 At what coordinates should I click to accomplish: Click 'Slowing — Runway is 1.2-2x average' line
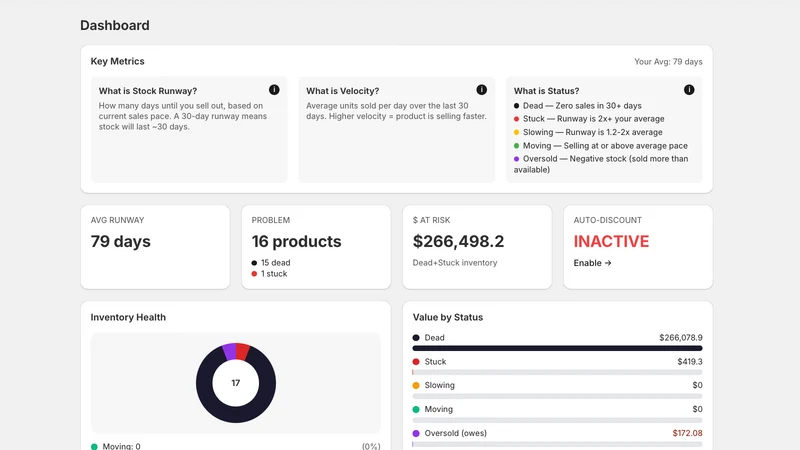click(x=588, y=132)
